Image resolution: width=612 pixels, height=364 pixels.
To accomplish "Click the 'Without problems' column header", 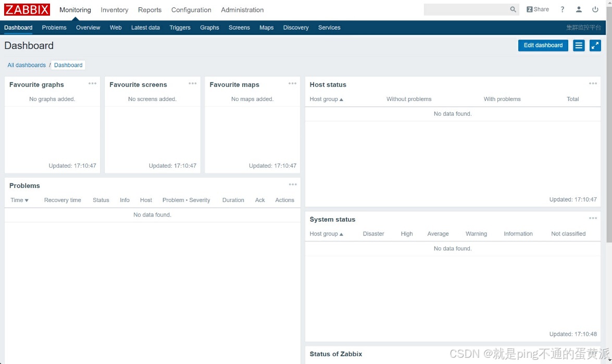I will pyautogui.click(x=409, y=99).
